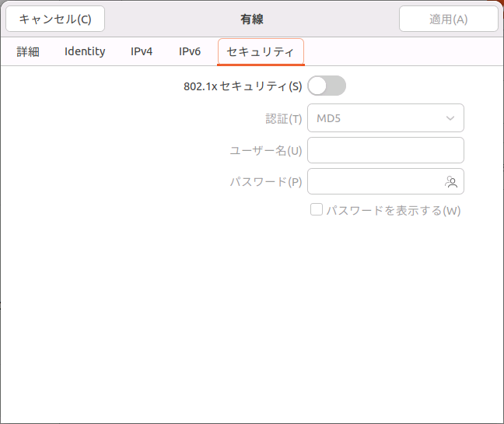Click the 802.1x セキュリティ(S) label
The height and width of the screenshot is (424, 504).
point(243,86)
